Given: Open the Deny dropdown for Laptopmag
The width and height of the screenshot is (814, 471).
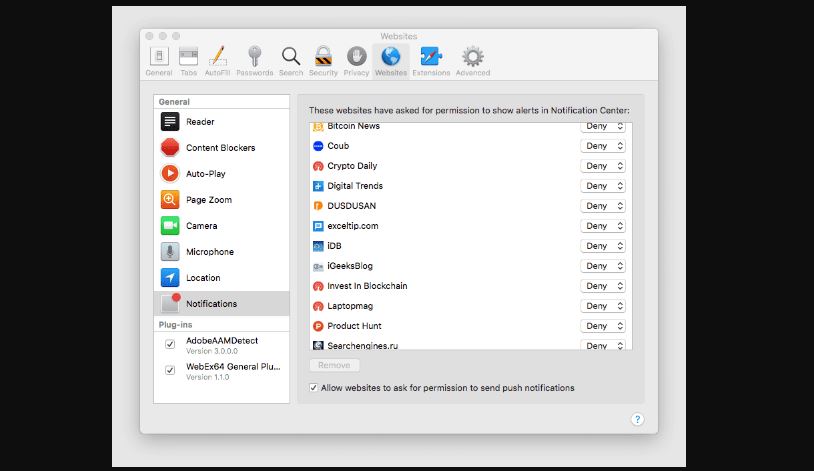Looking at the screenshot, I should pos(603,306).
